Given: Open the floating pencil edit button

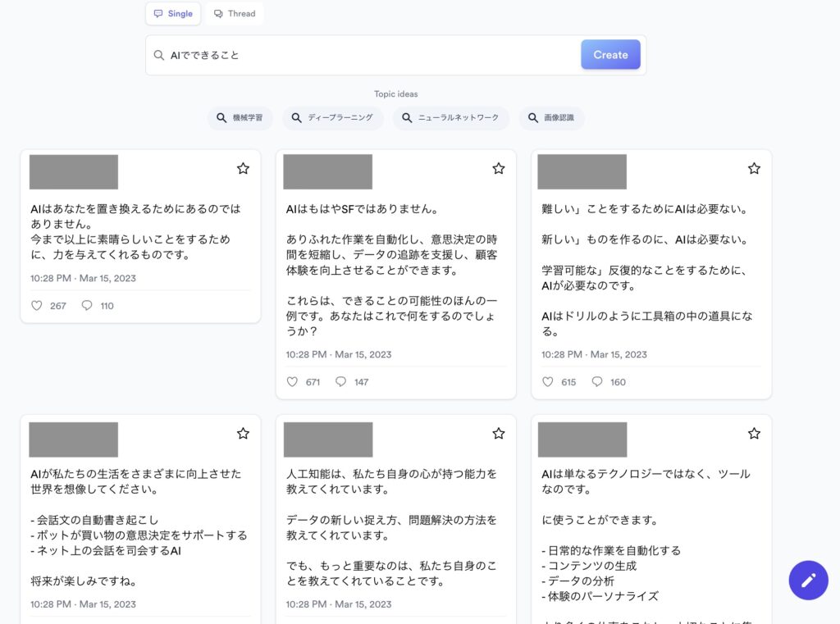Looking at the screenshot, I should (x=808, y=581).
